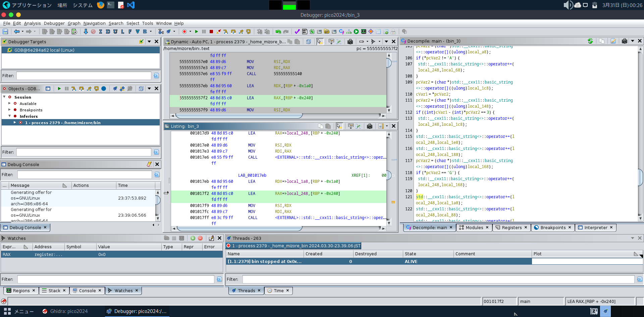Click the green Undo arrow in toolbar
The image size is (644, 317).
[278, 32]
